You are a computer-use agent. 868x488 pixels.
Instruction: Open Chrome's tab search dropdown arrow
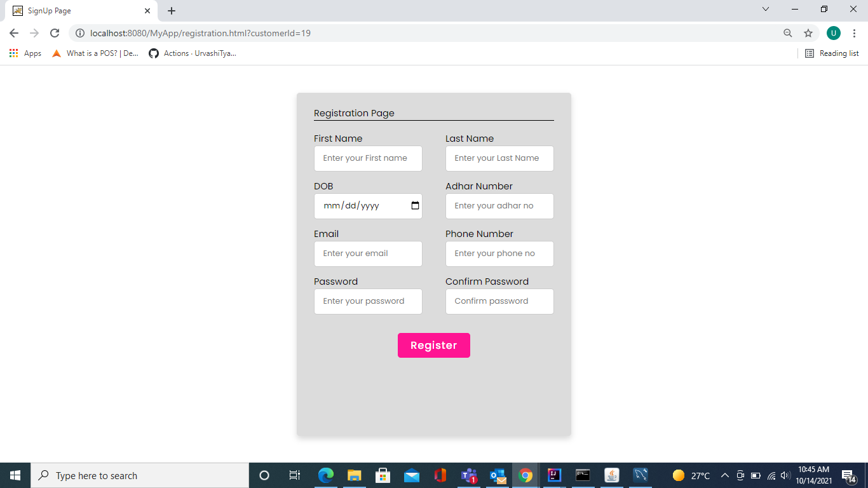765,10
